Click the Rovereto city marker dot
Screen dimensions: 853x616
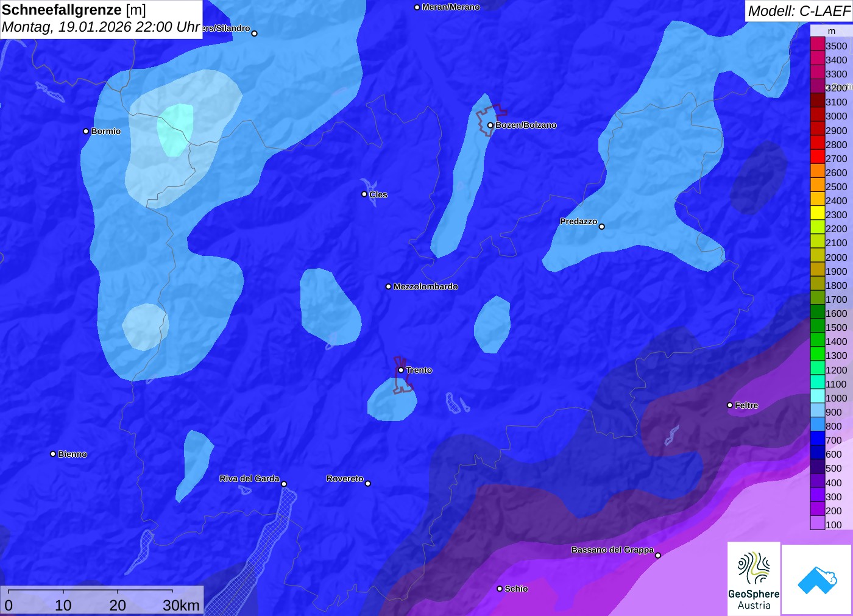point(367,484)
